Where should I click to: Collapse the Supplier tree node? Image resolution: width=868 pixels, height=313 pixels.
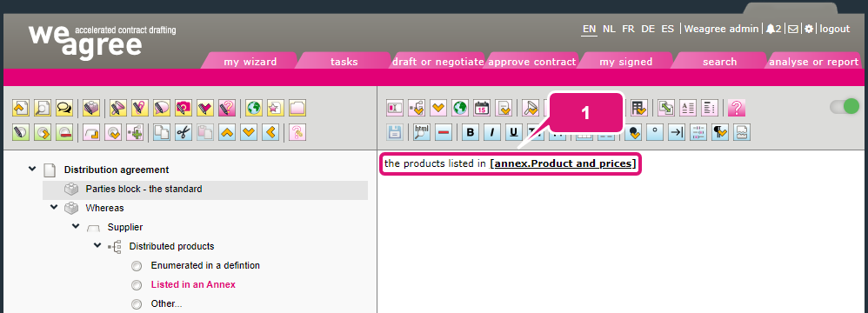click(x=76, y=226)
